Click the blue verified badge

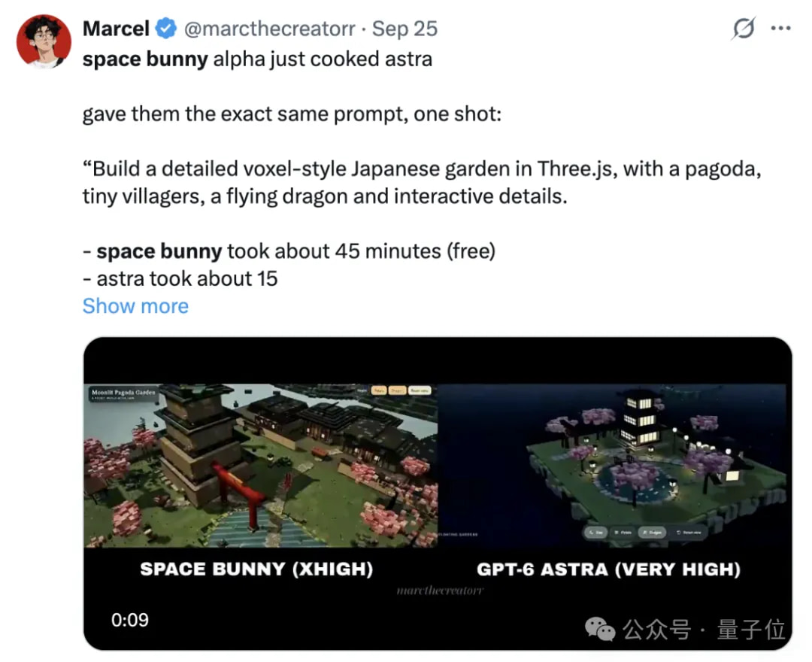[x=165, y=29]
